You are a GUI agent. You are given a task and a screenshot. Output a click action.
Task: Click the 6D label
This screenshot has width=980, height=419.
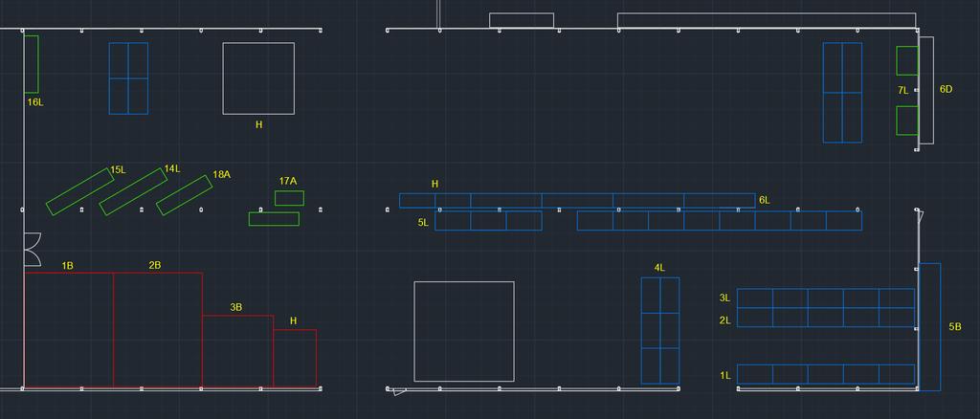[947, 89]
